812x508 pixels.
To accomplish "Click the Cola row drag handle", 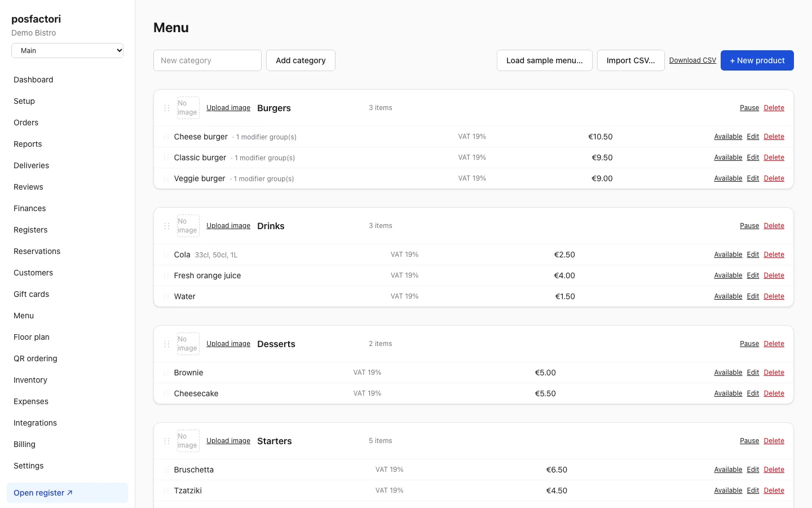I will click(x=166, y=255).
